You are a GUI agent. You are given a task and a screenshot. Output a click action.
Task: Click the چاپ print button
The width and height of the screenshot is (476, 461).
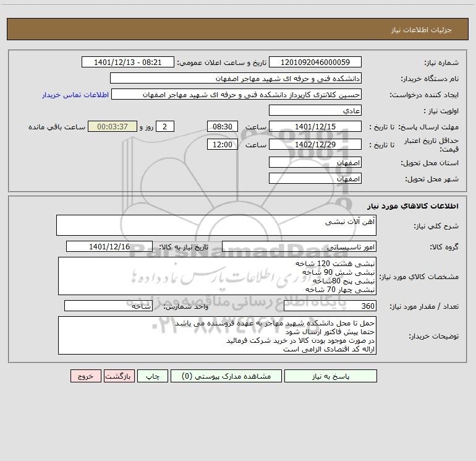(x=153, y=376)
